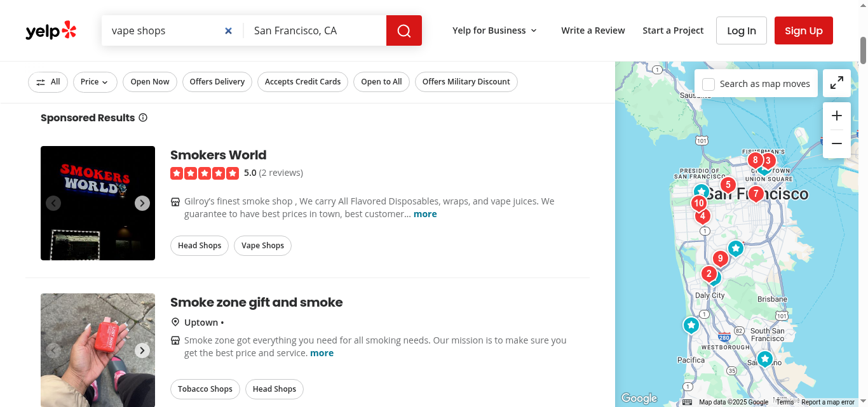The width and height of the screenshot is (868, 407).
Task: Open the All filters button
Action: click(48, 82)
